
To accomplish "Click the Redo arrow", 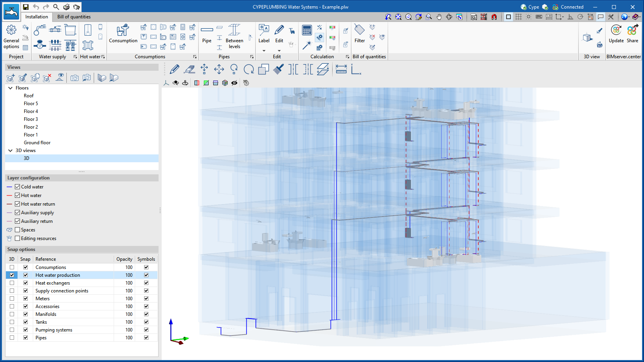I will point(46,7).
